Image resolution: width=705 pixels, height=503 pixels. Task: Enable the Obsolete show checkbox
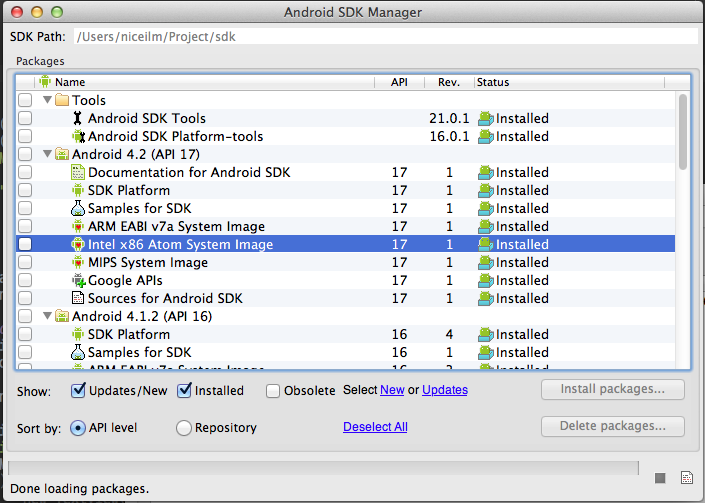click(272, 391)
